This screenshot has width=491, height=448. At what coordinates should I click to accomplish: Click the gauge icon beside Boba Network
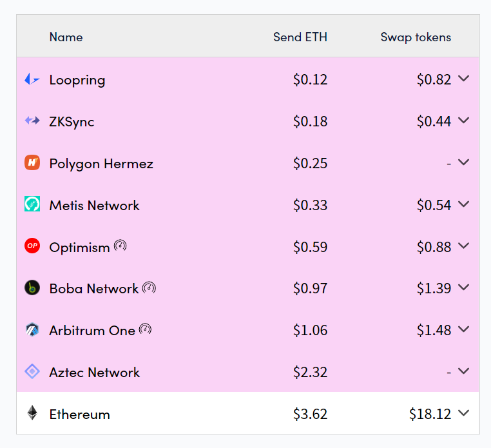149,287
